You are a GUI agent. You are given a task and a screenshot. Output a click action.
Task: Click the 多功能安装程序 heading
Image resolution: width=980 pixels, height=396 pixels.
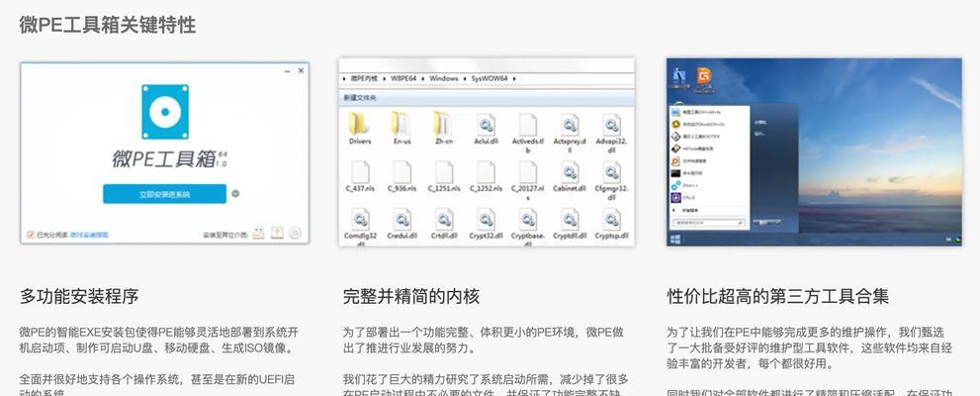point(79,296)
